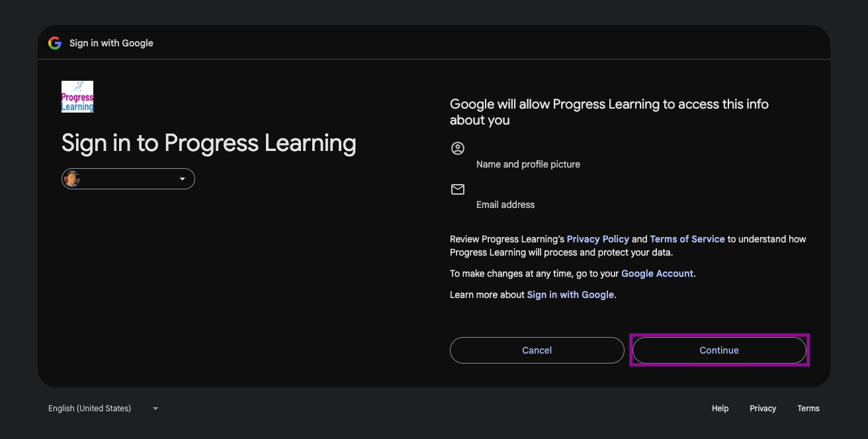Open Help in the footer
This screenshot has height=439, width=868.
point(720,409)
